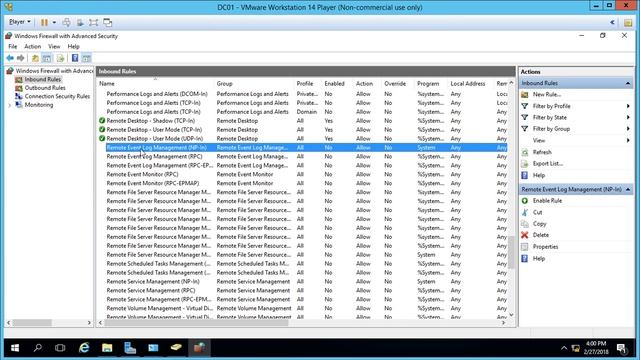Click the removable devices icon in VMware toolbar
The height and width of the screenshot is (360, 640).
(x=80, y=22)
